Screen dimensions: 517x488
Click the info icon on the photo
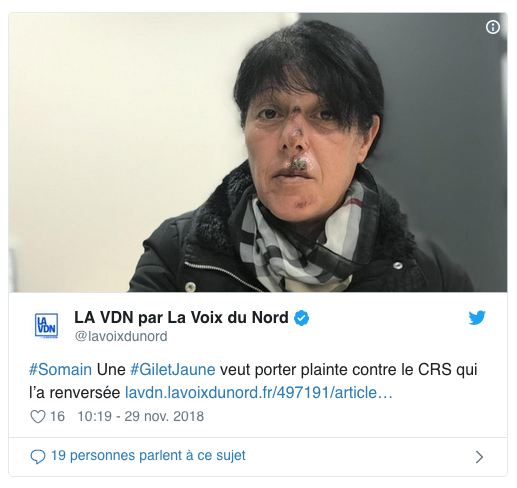pyautogui.click(x=493, y=27)
